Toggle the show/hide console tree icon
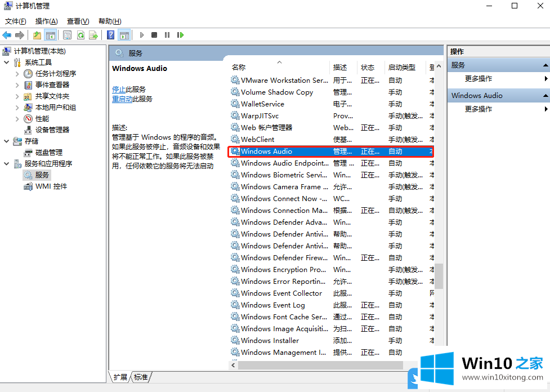Image resolution: width=550 pixels, height=392 pixels. (51, 35)
